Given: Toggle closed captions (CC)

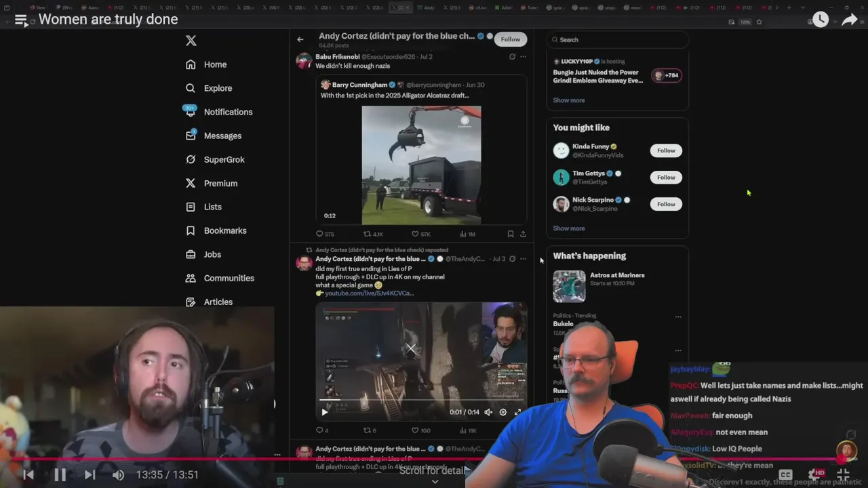Looking at the screenshot, I should pos(785,474).
